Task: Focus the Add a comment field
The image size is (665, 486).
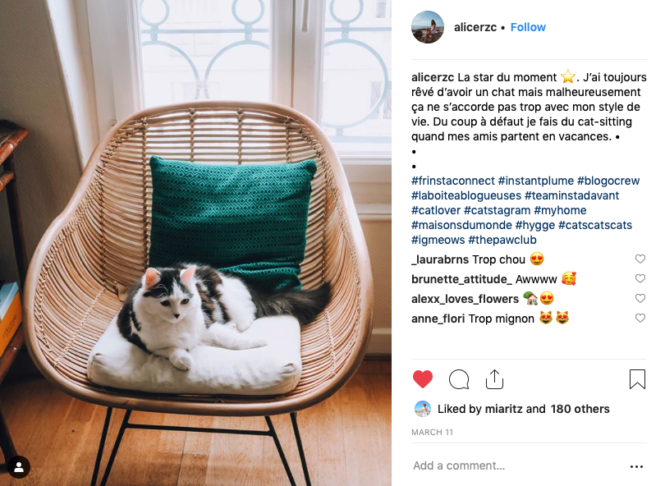Action: [x=517, y=466]
